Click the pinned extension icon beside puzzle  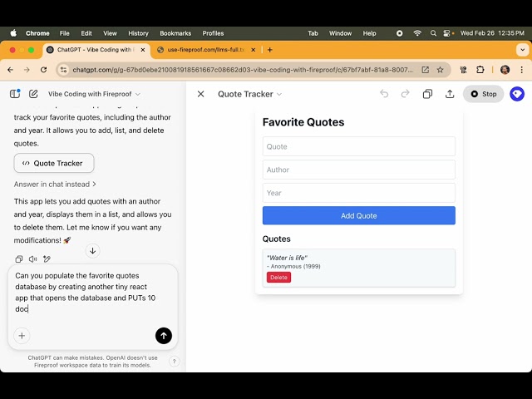point(464,70)
